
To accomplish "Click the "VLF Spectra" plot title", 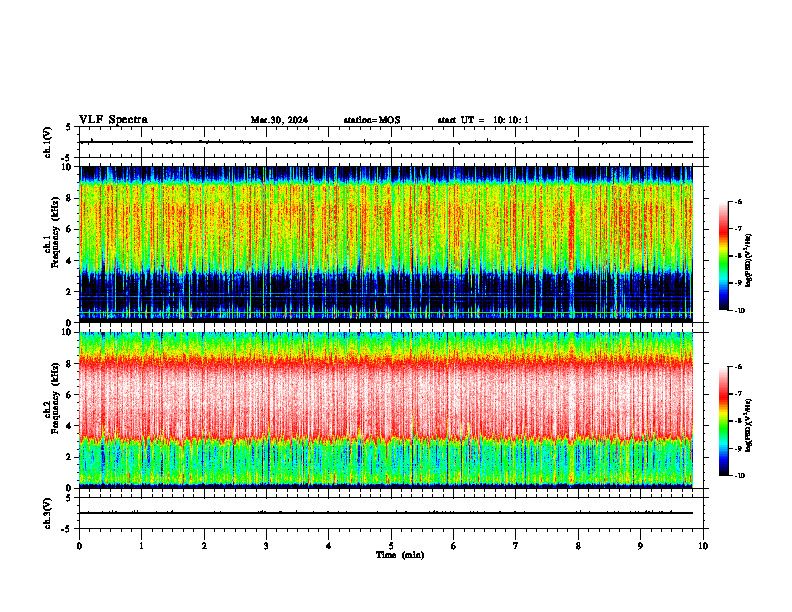I will pyautogui.click(x=113, y=120).
